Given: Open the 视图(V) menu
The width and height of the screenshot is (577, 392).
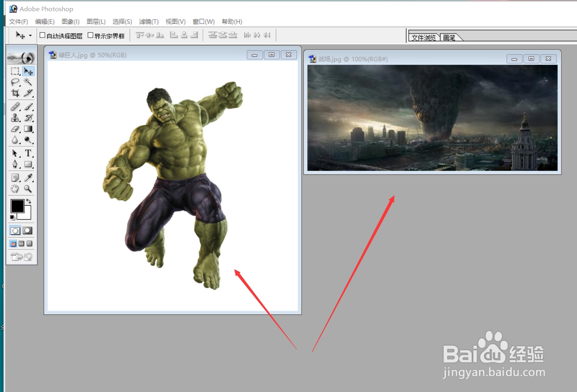Looking at the screenshot, I should tap(175, 22).
